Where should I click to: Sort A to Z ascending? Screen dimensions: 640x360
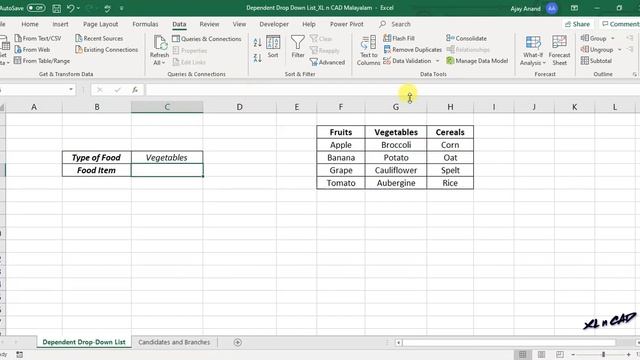[257, 42]
